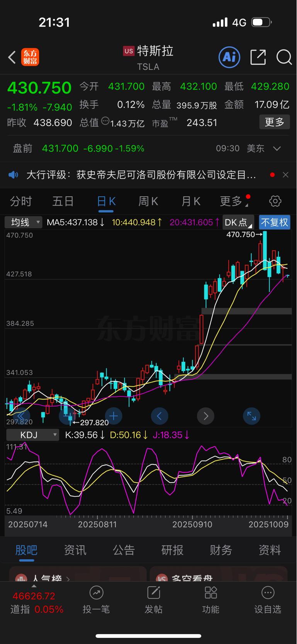Tap the current price 430.750
The height and width of the screenshot is (644, 297).
(x=39, y=88)
